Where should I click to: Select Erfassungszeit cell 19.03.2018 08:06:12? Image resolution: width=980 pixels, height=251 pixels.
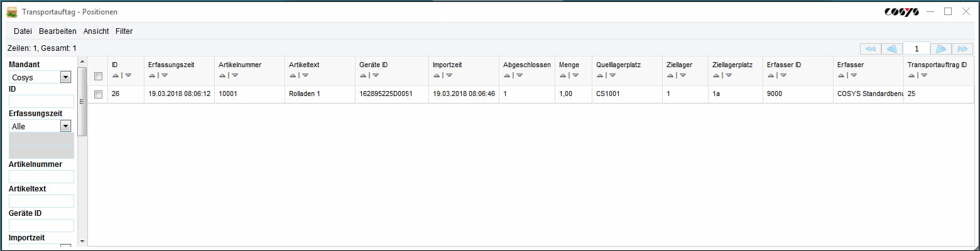pos(179,94)
